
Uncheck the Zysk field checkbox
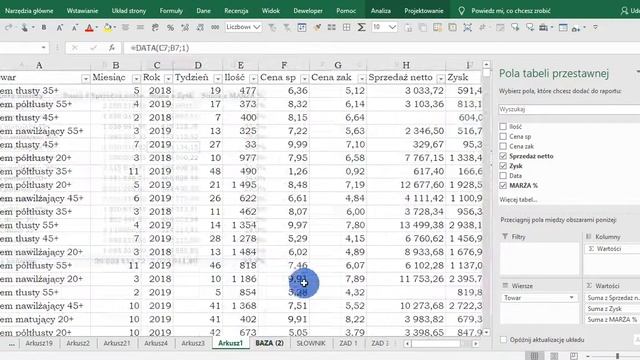pos(503,166)
